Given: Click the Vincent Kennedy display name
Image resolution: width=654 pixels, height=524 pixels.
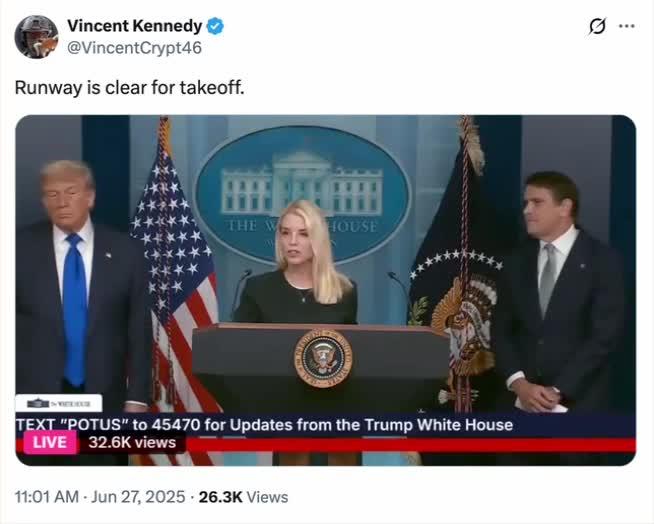Looking at the screenshot, I should (135, 26).
